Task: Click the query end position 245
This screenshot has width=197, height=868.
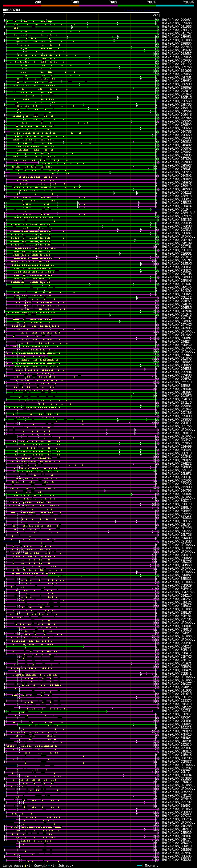Action: pos(155,15)
